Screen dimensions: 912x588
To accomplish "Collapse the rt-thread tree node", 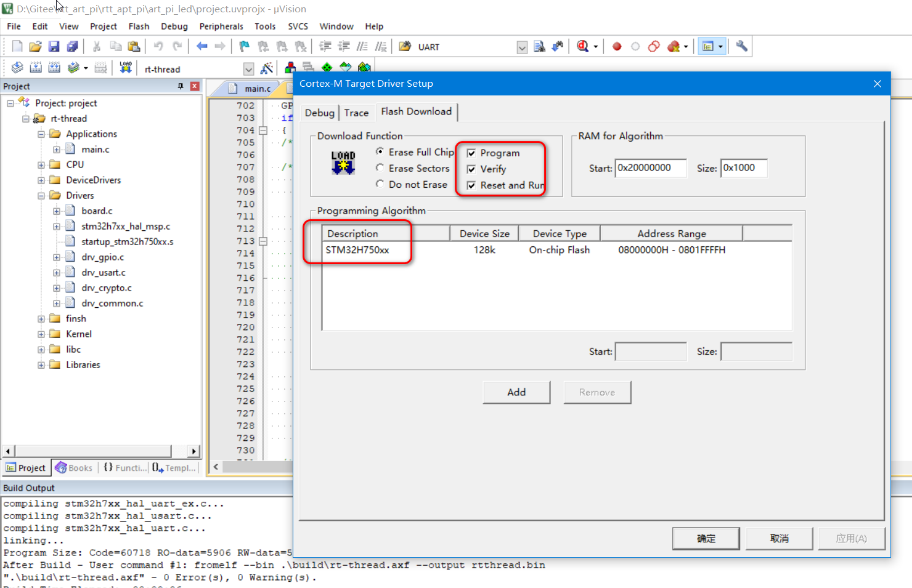I will coord(26,119).
